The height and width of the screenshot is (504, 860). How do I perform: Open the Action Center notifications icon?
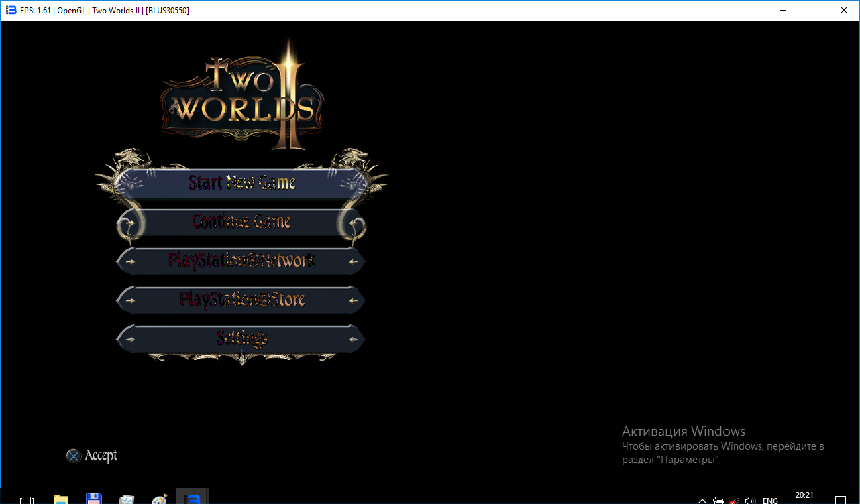coord(839,500)
